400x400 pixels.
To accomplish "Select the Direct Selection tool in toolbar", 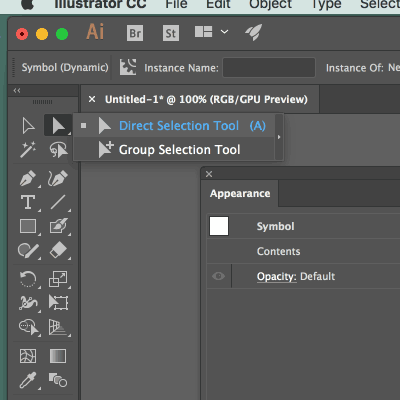I will (x=58, y=125).
